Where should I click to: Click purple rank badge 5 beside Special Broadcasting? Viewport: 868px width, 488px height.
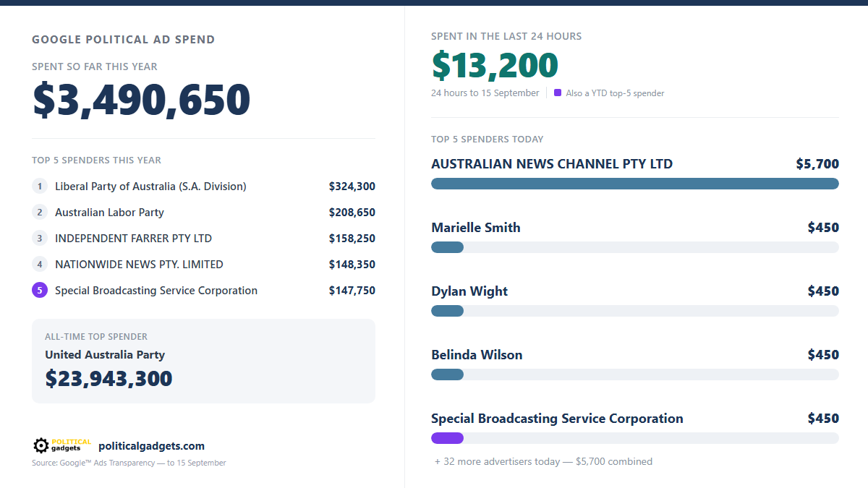[40, 291]
